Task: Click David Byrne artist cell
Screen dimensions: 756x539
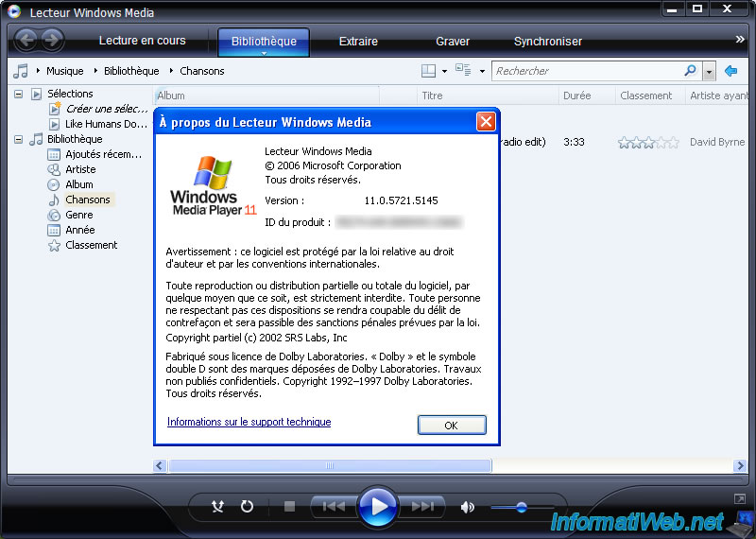Action: 717,142
